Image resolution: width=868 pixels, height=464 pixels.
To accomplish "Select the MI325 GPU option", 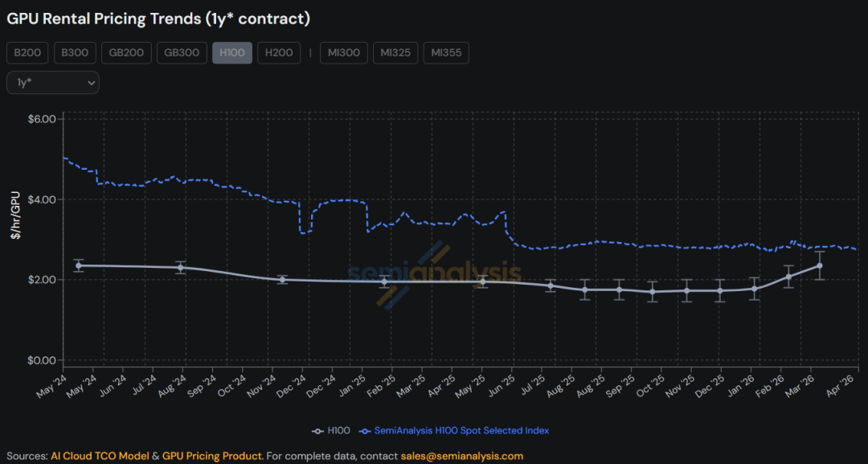I will tap(395, 53).
